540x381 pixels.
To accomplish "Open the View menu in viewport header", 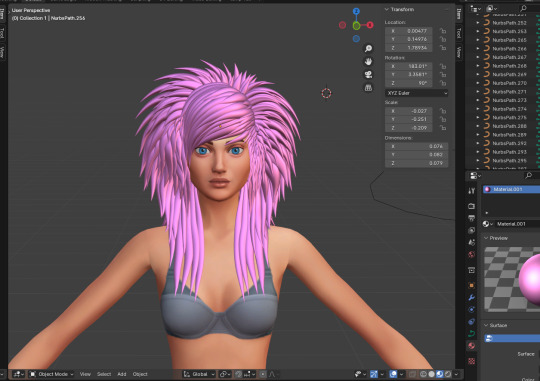I will point(85,374).
